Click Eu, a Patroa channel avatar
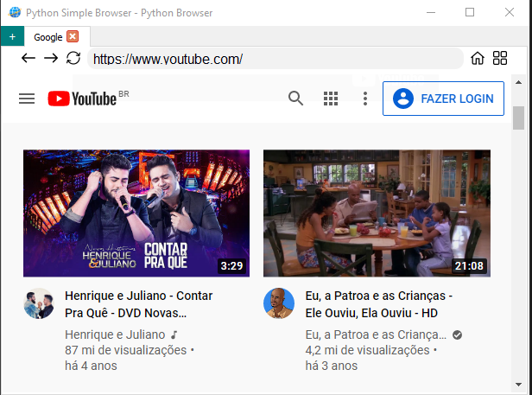532x395 pixels. [x=279, y=303]
